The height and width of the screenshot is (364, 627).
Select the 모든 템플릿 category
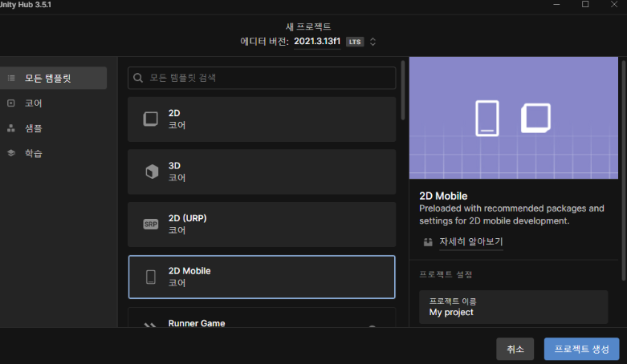(53, 78)
